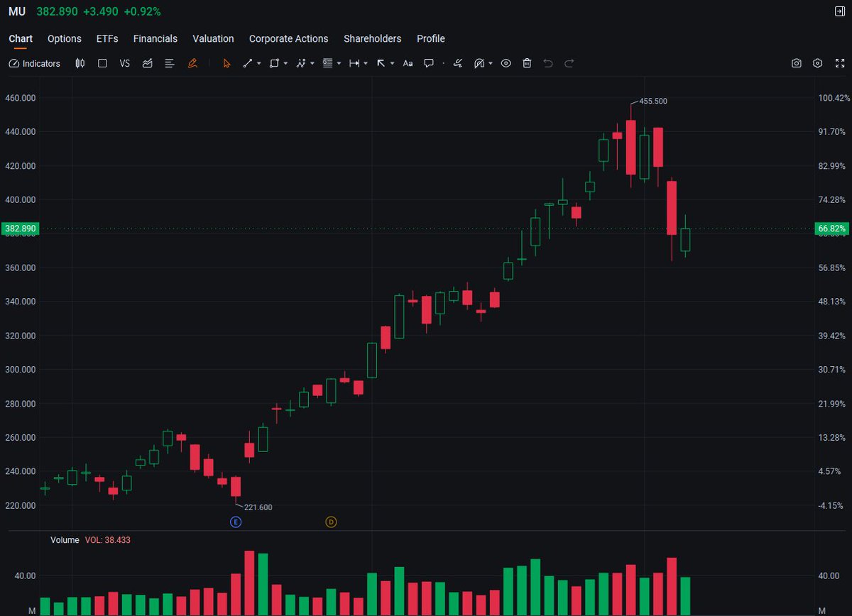
Task: Open the Profile tab
Action: (431, 39)
